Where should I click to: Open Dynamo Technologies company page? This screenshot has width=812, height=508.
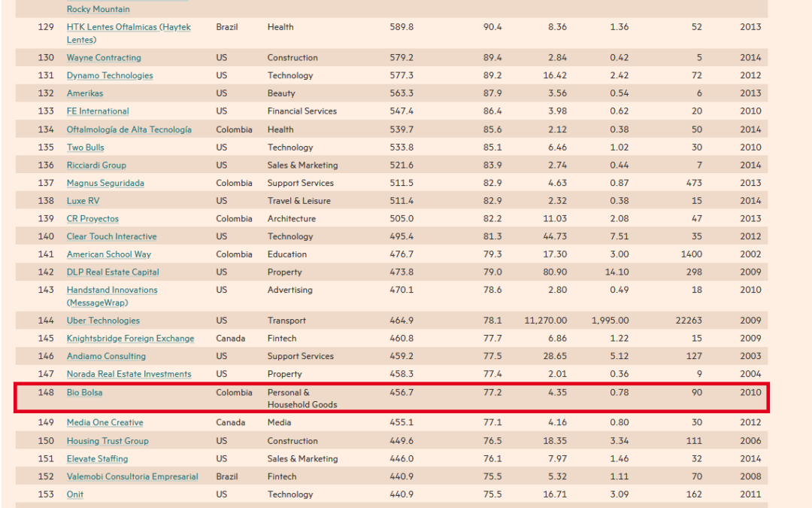(x=110, y=75)
